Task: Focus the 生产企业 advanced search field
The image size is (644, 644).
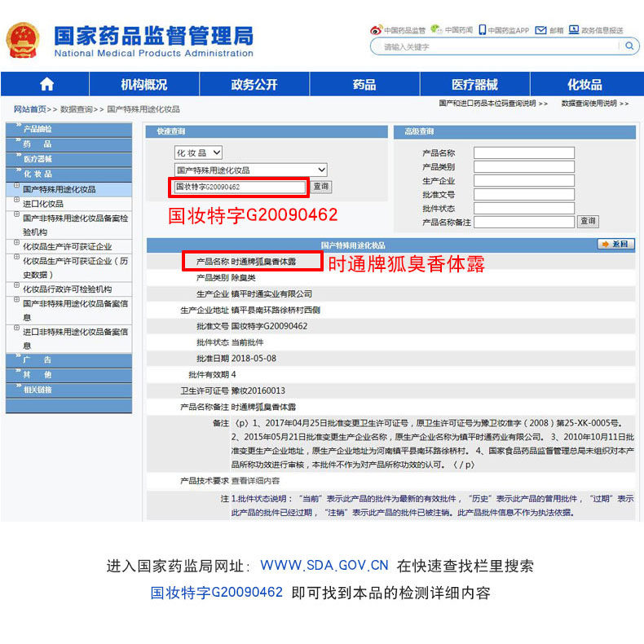Action: (523, 181)
